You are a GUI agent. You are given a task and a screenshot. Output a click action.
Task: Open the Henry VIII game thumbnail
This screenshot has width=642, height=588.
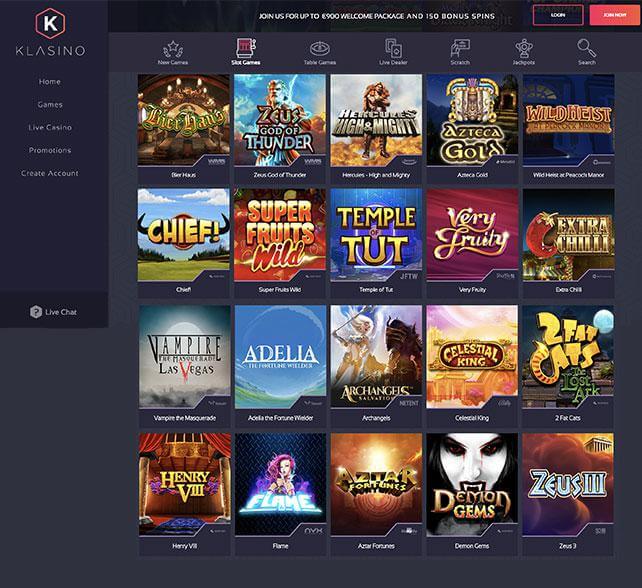(x=185, y=485)
